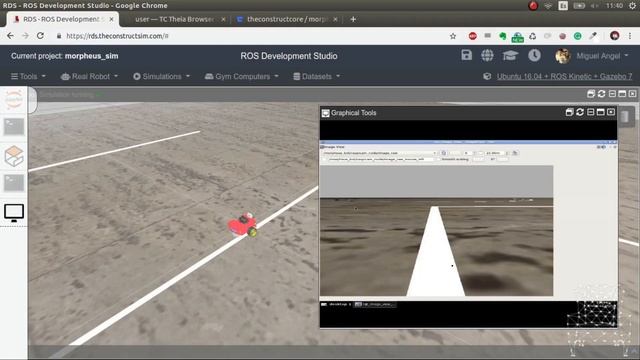The width and height of the screenshot is (640, 360).
Task: Click the refresh button next to topic combo box
Action: pyautogui.click(x=444, y=153)
